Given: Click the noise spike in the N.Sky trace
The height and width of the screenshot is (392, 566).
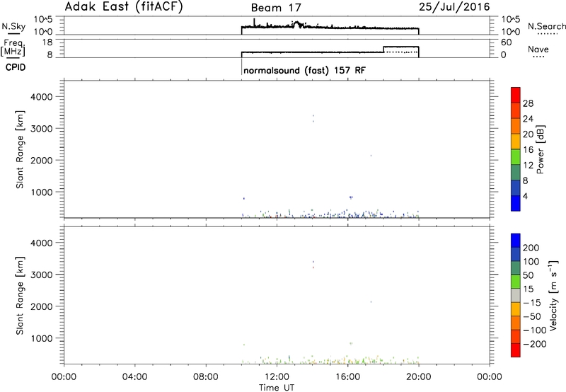Looking at the screenshot, I should [x=254, y=22].
